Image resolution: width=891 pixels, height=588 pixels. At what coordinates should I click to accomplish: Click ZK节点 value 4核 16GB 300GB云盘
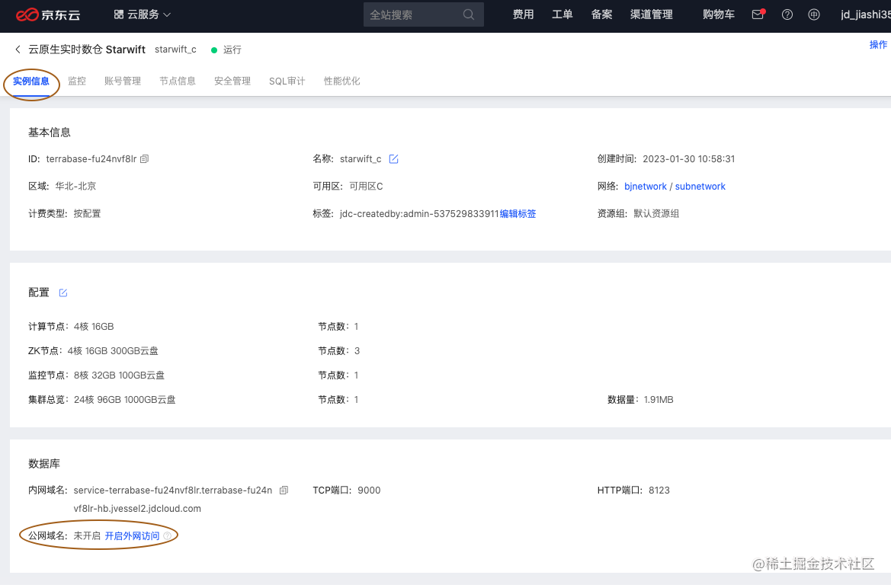click(x=113, y=351)
